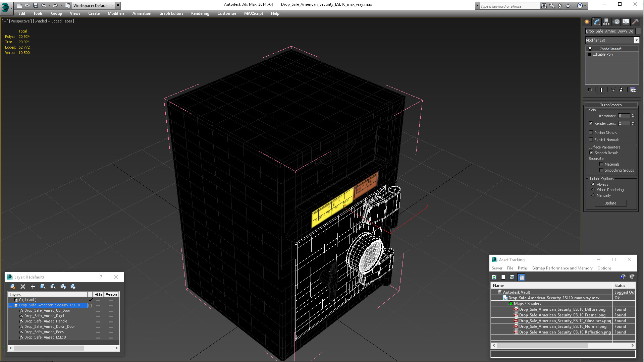The image size is (644, 362).
Task: Click Pin Stack icon below modifier stack
Action: click(590, 90)
